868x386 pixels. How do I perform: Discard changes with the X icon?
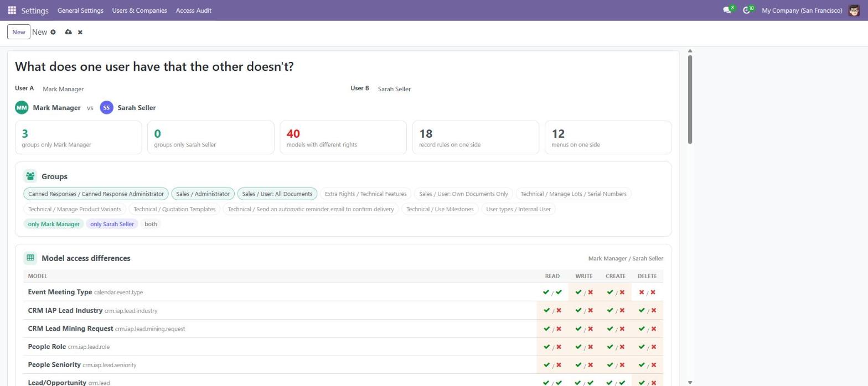[x=80, y=32]
